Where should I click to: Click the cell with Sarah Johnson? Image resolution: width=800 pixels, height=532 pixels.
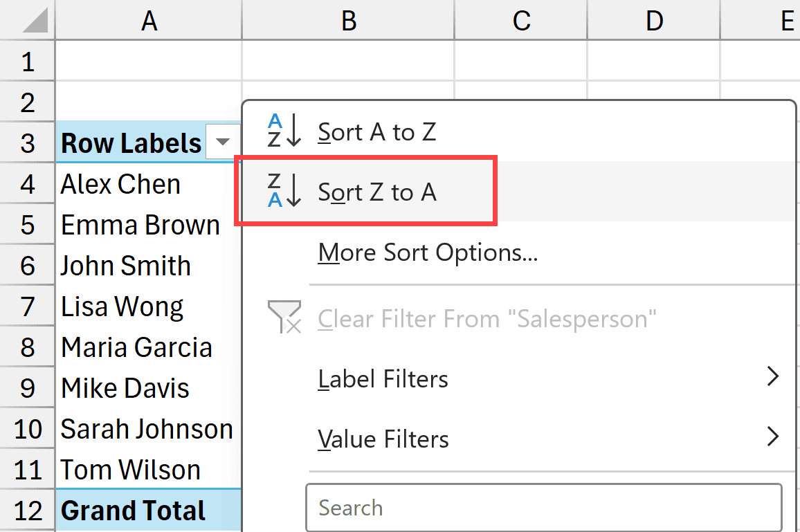pyautogui.click(x=147, y=428)
